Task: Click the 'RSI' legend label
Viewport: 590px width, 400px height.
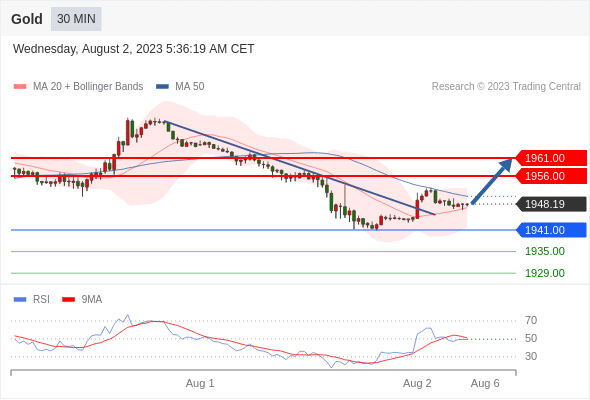Action: [41, 300]
